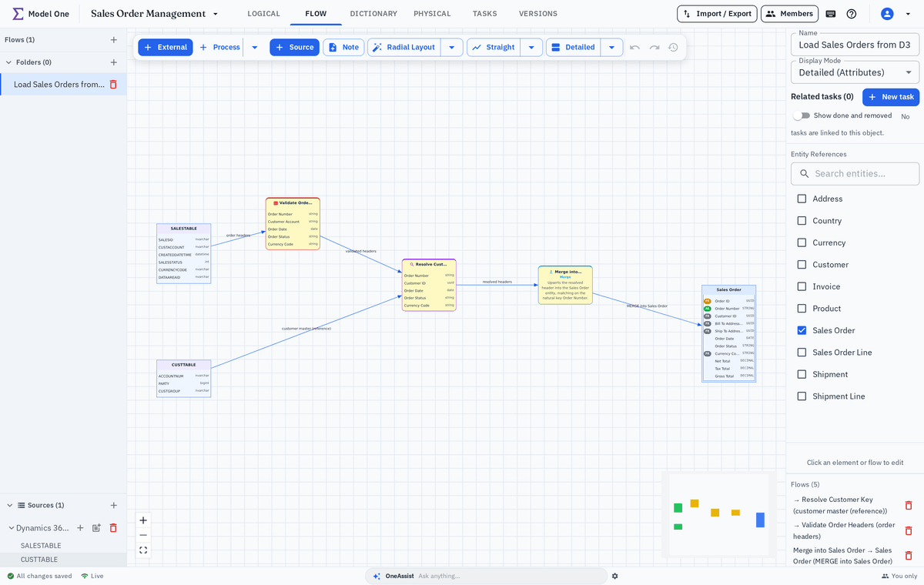The height and width of the screenshot is (585, 924).
Task: Collapse the Dynamics 36... source tree
Action: tap(11, 528)
